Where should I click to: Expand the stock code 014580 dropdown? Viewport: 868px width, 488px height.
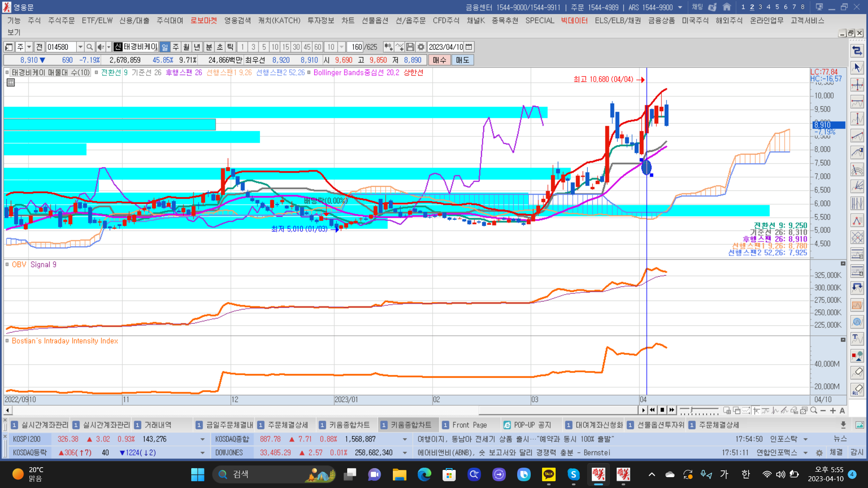tap(80, 47)
